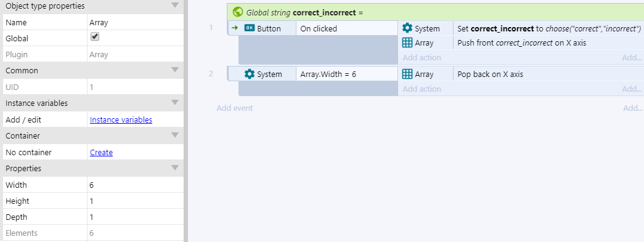The image size is (644, 242).
Task: Collapse the Properties section
Action: click(175, 167)
